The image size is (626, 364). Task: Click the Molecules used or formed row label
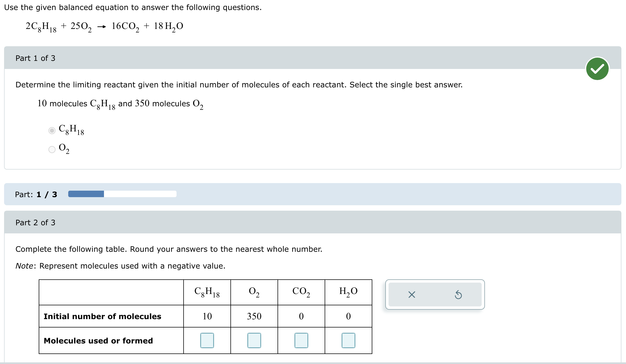[98, 340]
